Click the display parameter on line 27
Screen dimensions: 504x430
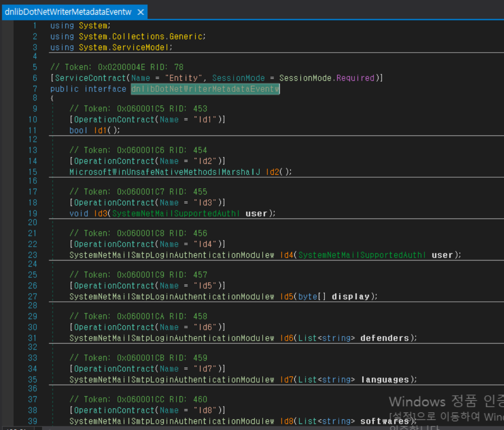tap(350, 296)
